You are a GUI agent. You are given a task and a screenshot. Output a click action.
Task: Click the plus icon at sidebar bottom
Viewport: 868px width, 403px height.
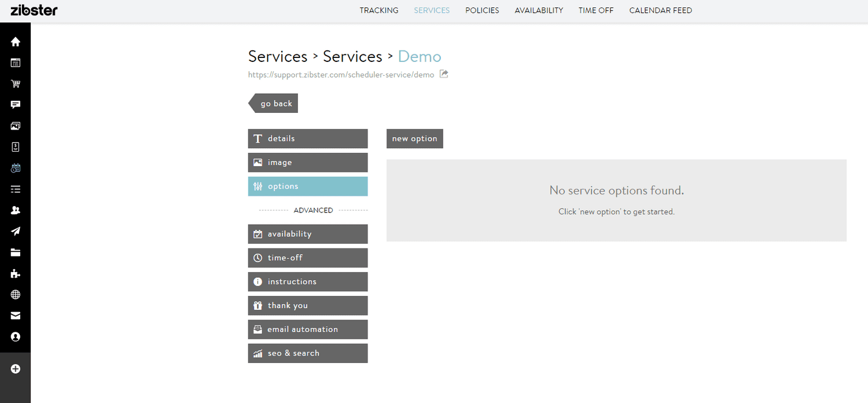15,368
